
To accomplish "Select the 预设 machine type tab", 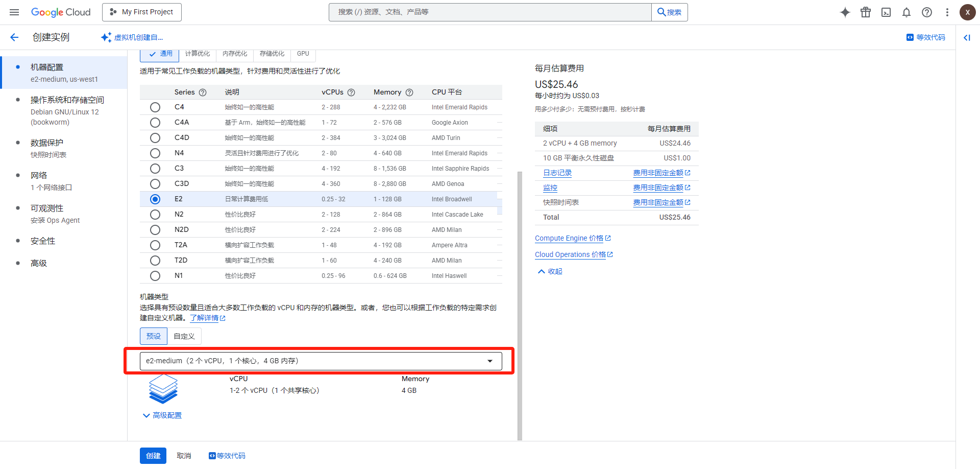I will [154, 336].
